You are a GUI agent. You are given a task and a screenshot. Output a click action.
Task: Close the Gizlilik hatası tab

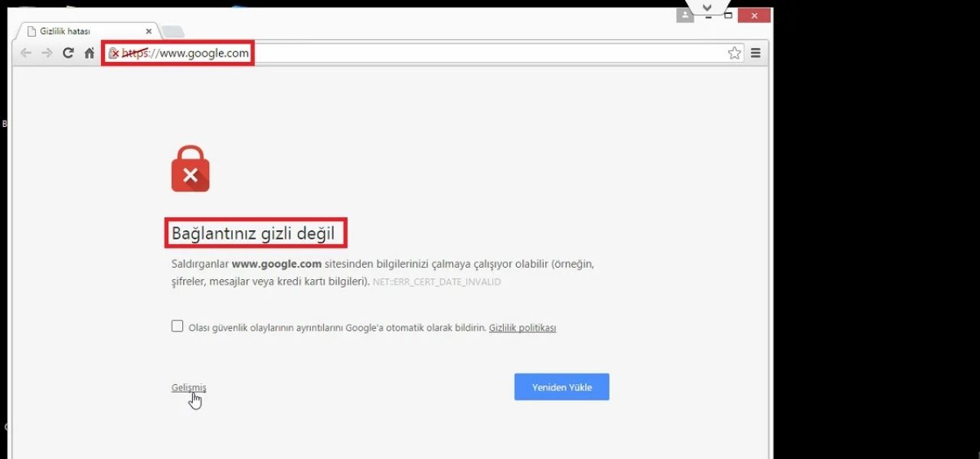[149, 31]
